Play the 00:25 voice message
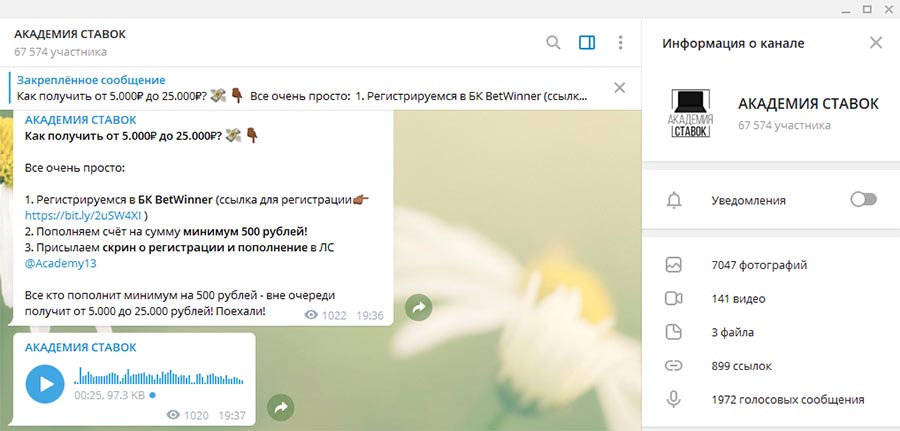Viewport: 900px width, 431px height. click(x=45, y=384)
